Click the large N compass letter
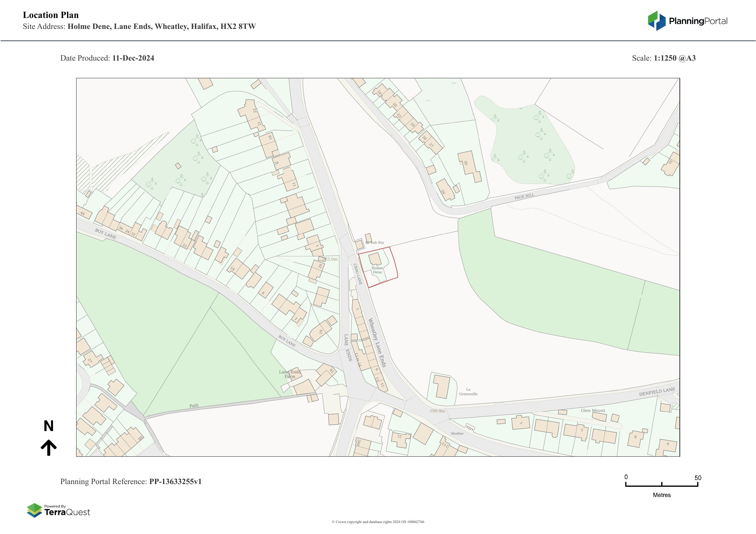Image resolution: width=756 pixels, height=534 pixels. tap(48, 426)
